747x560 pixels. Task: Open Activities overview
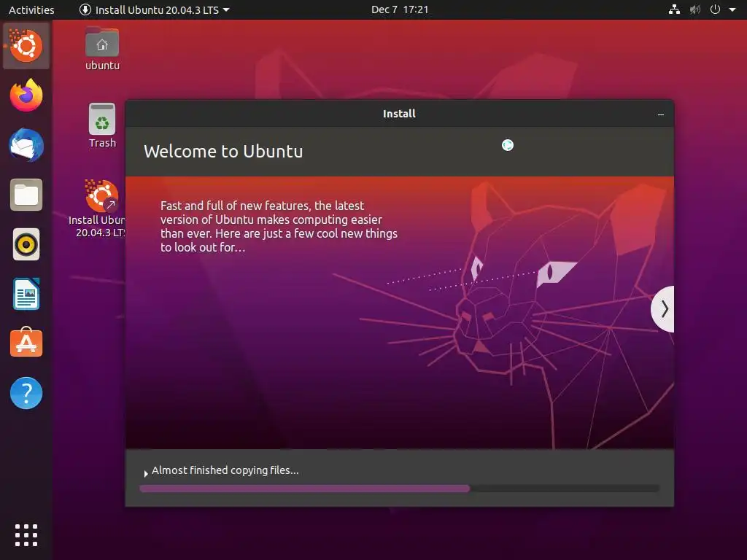(31, 9)
